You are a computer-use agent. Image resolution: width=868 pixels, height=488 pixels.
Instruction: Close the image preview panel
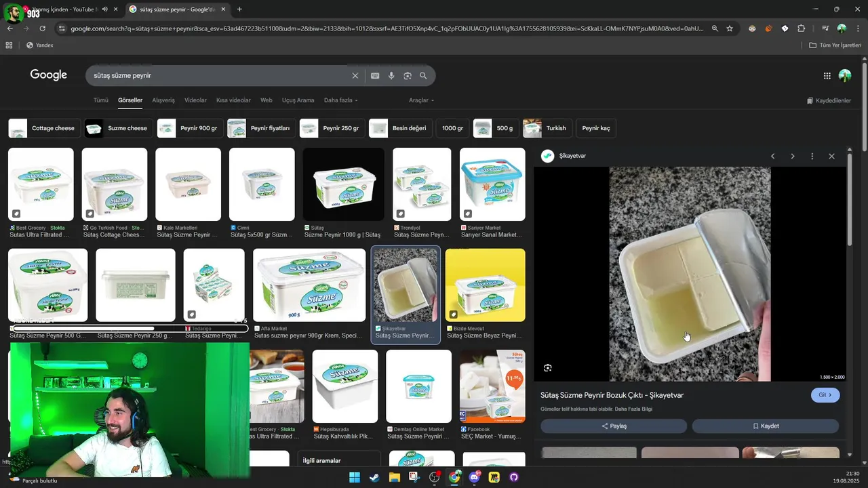(831, 157)
